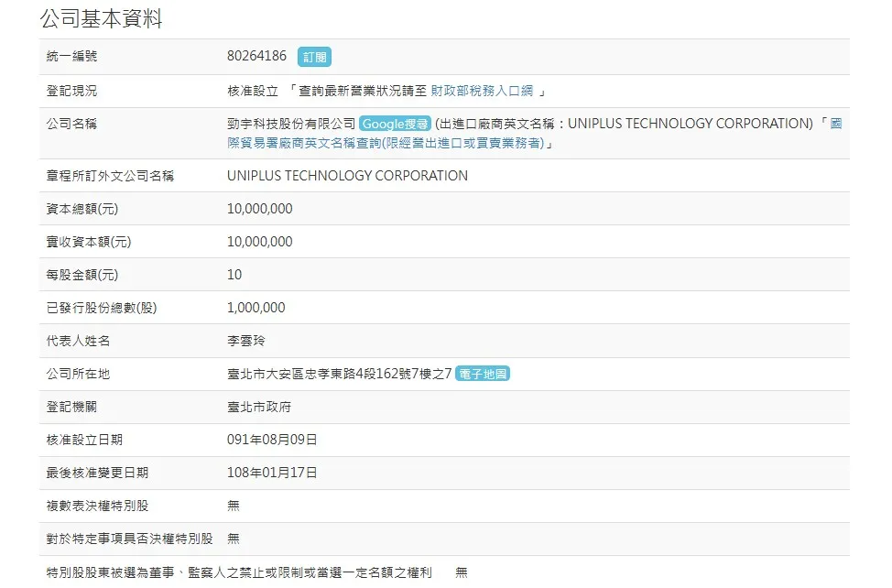Select UNIPLUS TECHNOLOGY CORPORATION in 章程所訂外文公司名稱 row
892x588 pixels.
point(347,176)
